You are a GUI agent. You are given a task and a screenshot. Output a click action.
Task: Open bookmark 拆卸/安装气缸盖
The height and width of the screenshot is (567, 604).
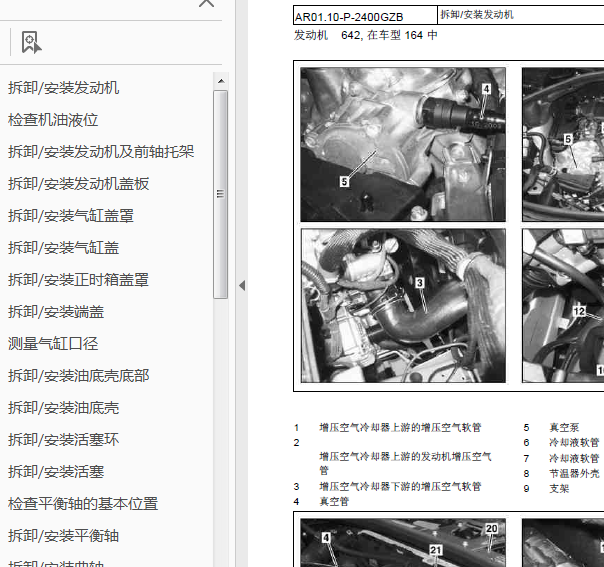(x=64, y=248)
